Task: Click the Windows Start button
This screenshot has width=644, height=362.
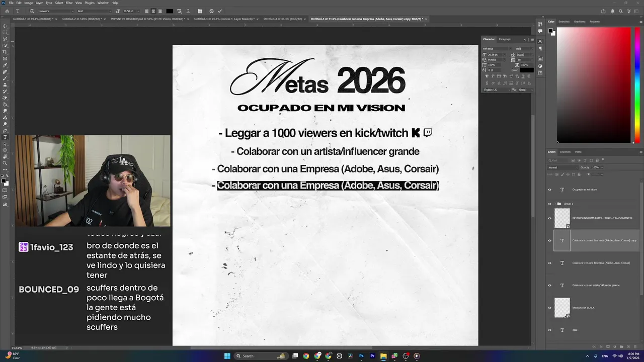Action: [x=227, y=356]
